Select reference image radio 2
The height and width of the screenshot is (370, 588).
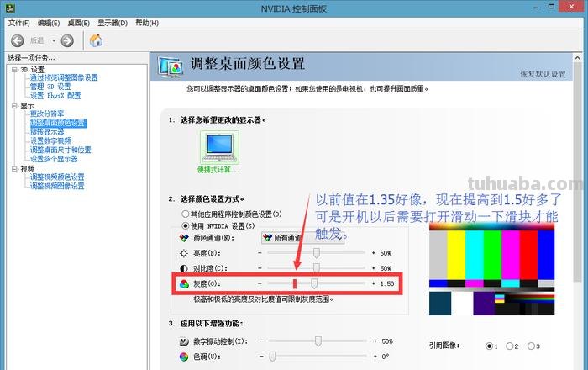(x=509, y=346)
